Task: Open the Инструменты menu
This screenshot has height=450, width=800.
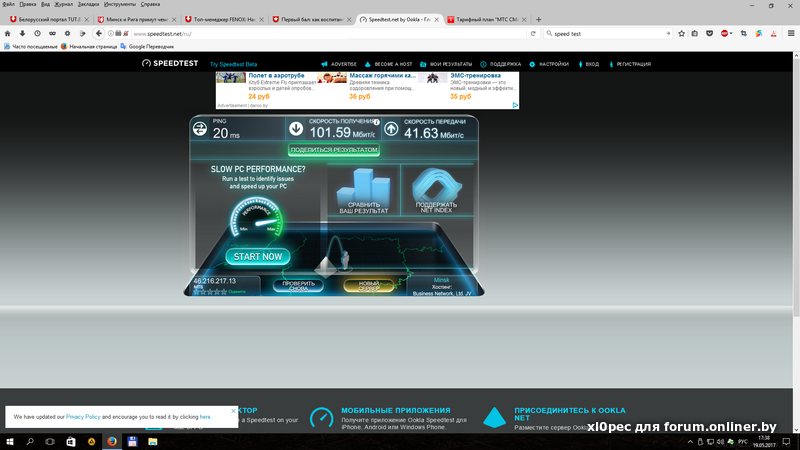Action: (x=120, y=4)
